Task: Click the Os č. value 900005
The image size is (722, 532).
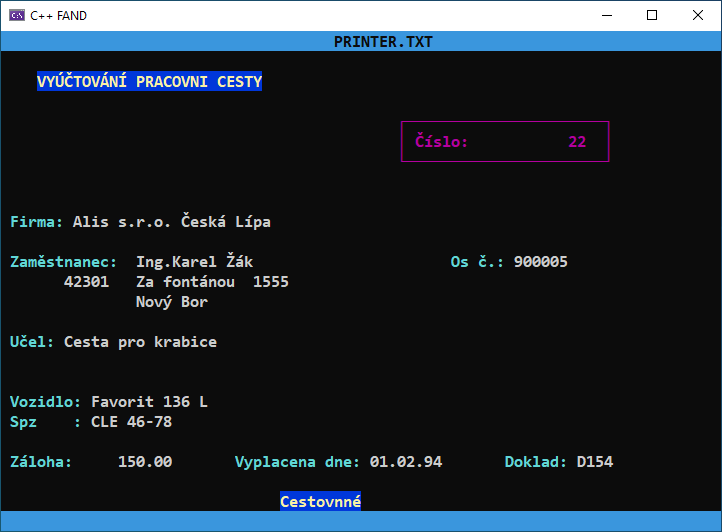Action: (540, 262)
